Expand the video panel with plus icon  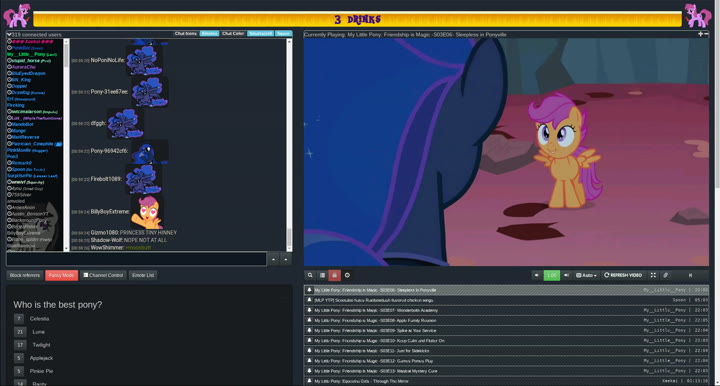coord(700,34)
